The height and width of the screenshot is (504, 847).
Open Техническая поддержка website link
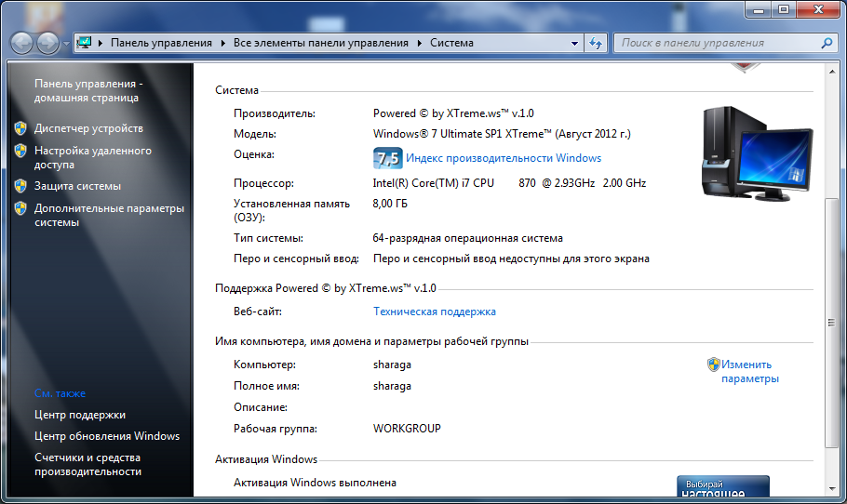(435, 312)
